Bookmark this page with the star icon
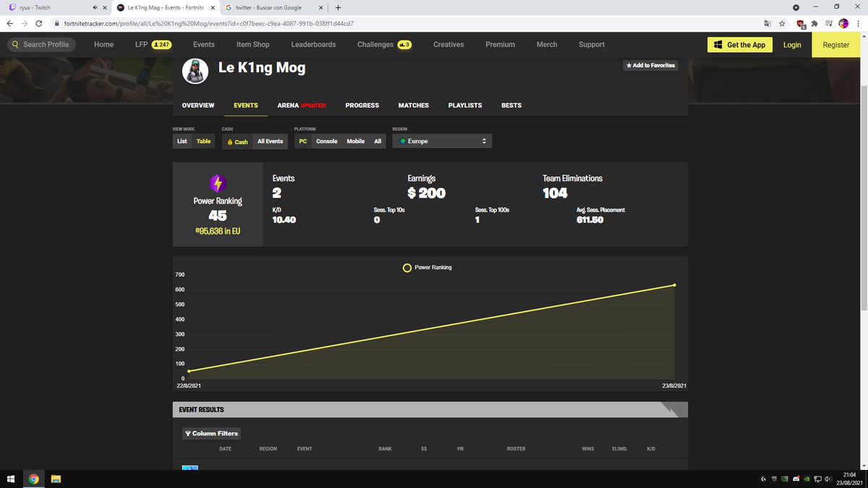 [x=782, y=23]
